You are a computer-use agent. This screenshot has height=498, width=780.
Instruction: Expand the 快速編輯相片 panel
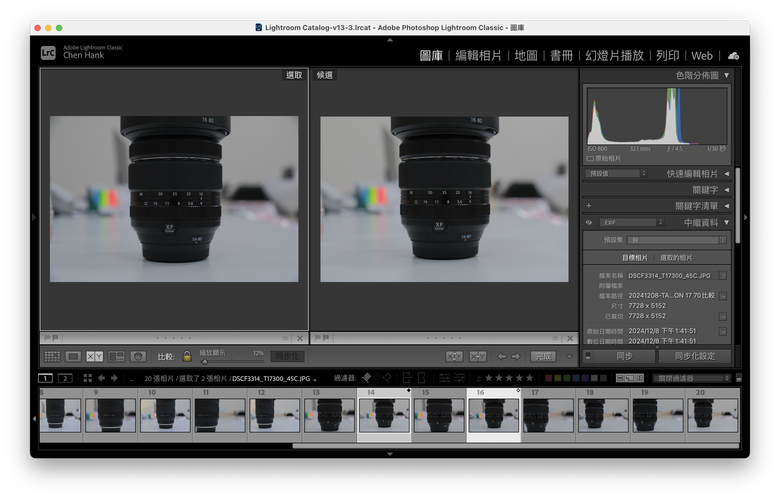tap(727, 174)
